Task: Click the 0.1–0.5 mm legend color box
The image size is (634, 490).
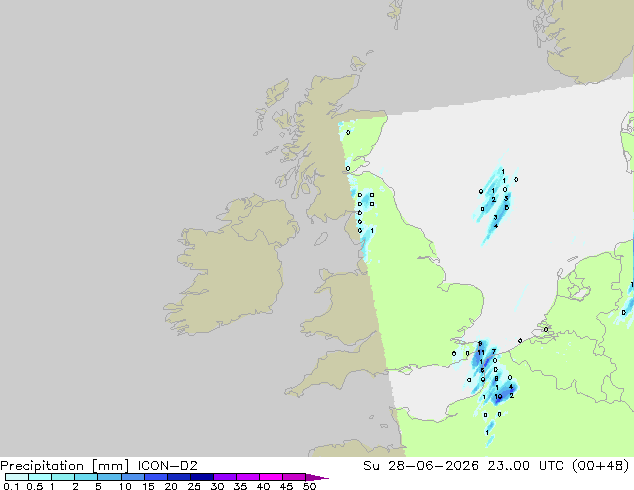Action: [17, 477]
